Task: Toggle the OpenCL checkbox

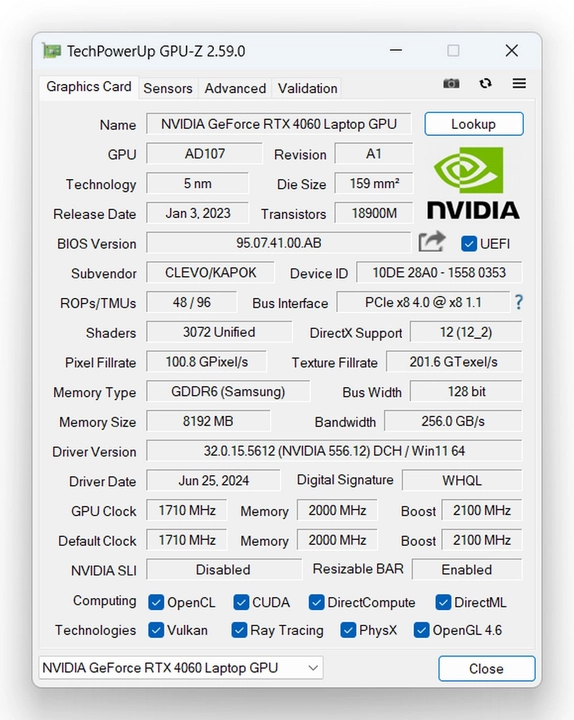Action: pyautogui.click(x=156, y=602)
